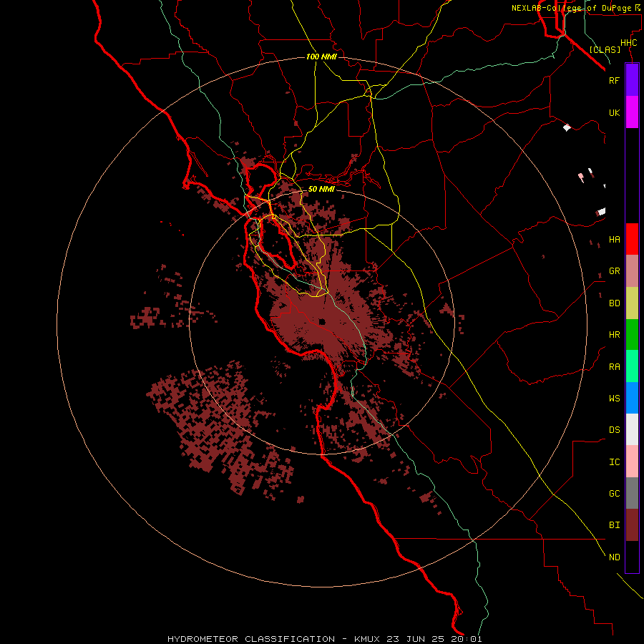Click the "NEXLAB-College of DuPage" credit text
Image resolution: width=644 pixels, height=644 pixels.
click(x=571, y=8)
